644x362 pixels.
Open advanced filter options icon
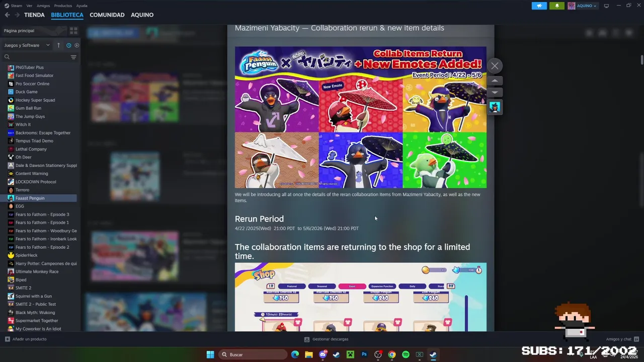(73, 57)
